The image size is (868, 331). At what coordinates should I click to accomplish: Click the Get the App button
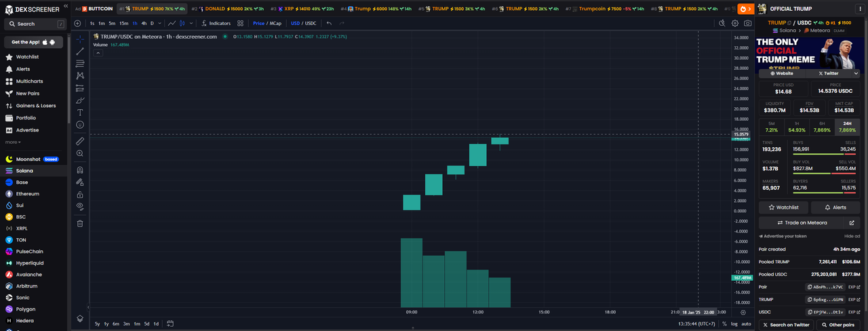(x=33, y=42)
